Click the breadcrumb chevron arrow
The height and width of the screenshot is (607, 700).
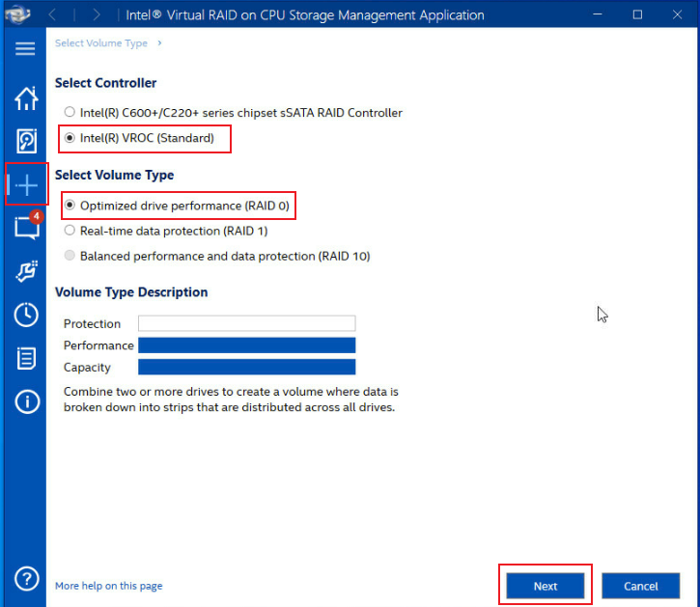159,42
